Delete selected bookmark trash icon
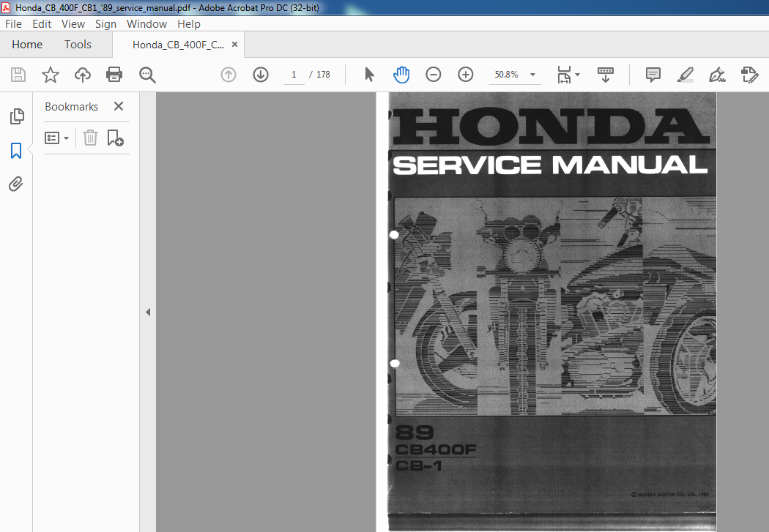Viewport: 769px width, 532px height. pyautogui.click(x=90, y=138)
